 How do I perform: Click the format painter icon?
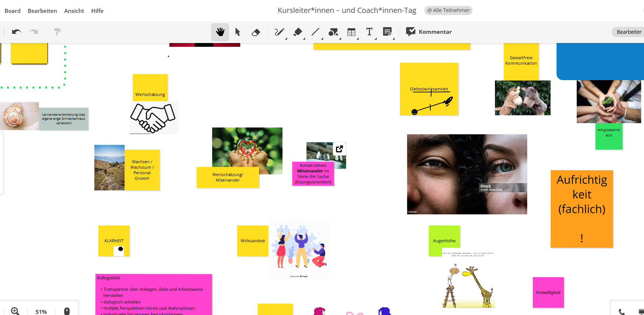[57, 32]
